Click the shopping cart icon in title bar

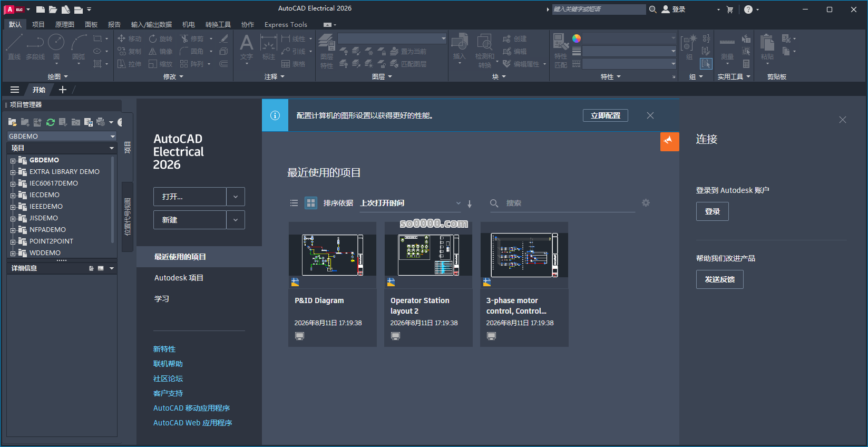point(730,9)
